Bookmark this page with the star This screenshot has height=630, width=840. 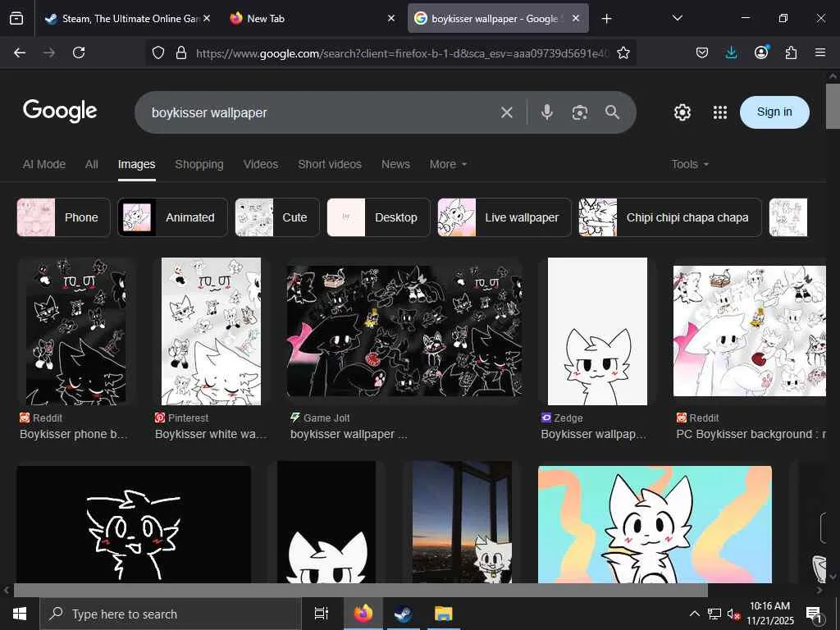point(623,52)
